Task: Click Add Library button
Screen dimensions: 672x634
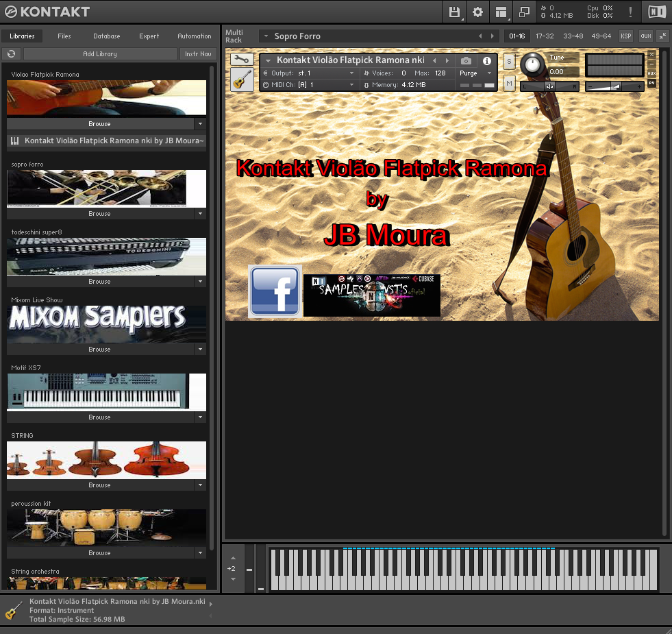Action: [x=100, y=53]
